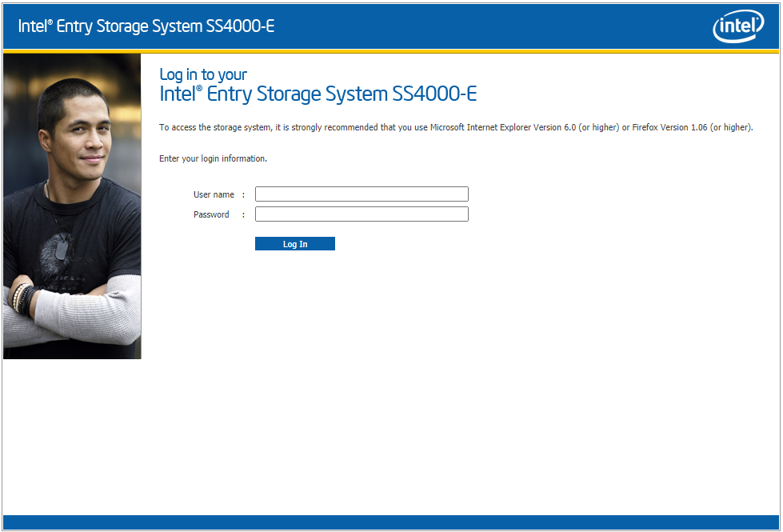Click the Intel logo in header
The width and height of the screenshot is (783, 532).
click(x=738, y=26)
